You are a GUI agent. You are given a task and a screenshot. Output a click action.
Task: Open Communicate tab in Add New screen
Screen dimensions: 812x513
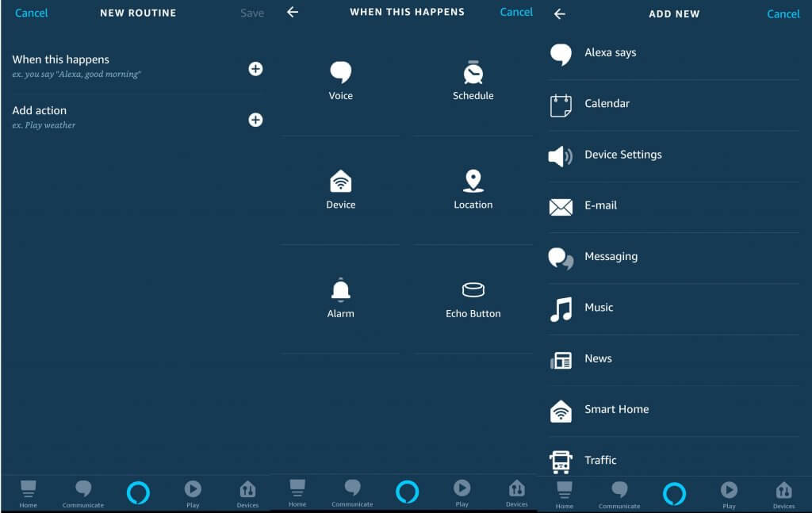(x=619, y=495)
